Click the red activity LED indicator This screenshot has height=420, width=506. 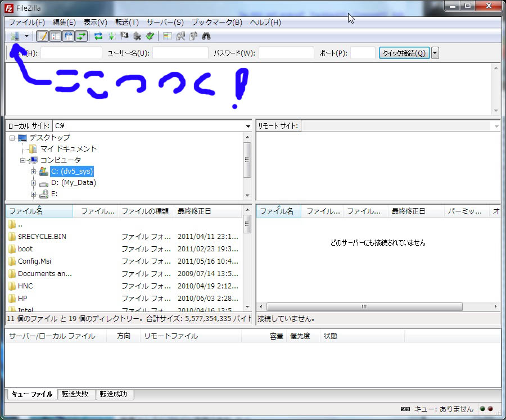point(490,409)
